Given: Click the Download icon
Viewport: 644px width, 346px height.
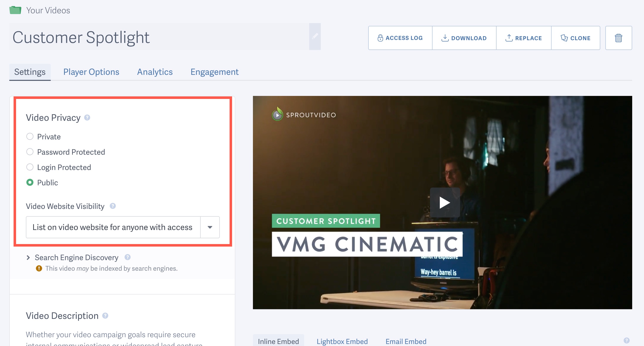Looking at the screenshot, I should click(446, 38).
